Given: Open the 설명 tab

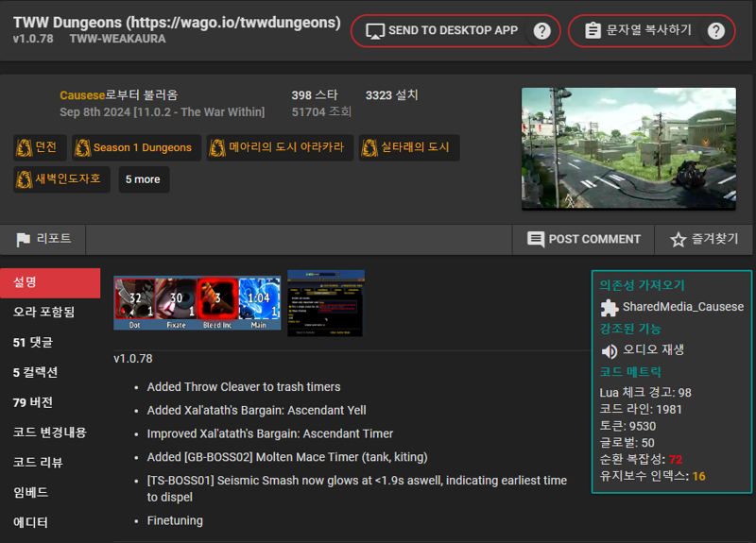Looking at the screenshot, I should pos(50,282).
